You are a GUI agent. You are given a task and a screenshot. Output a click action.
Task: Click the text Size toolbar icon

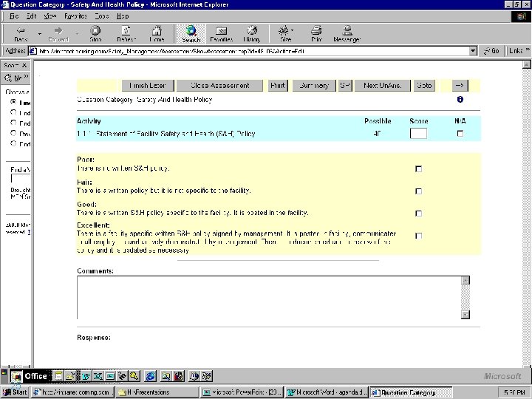[x=283, y=31]
